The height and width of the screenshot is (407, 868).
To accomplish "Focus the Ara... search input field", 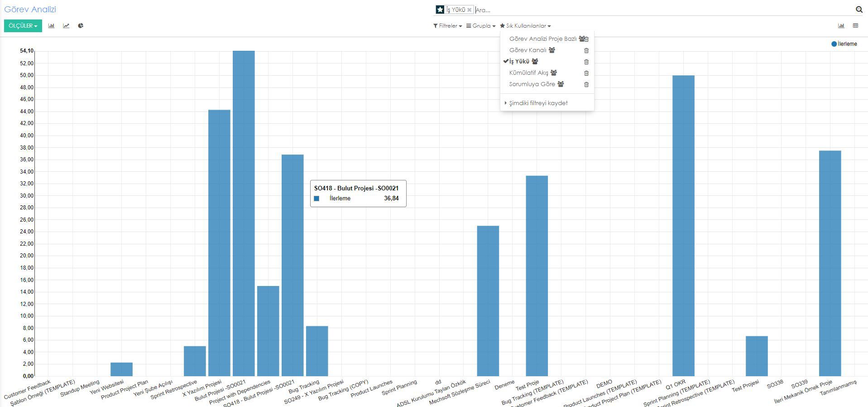I will tap(663, 10).
